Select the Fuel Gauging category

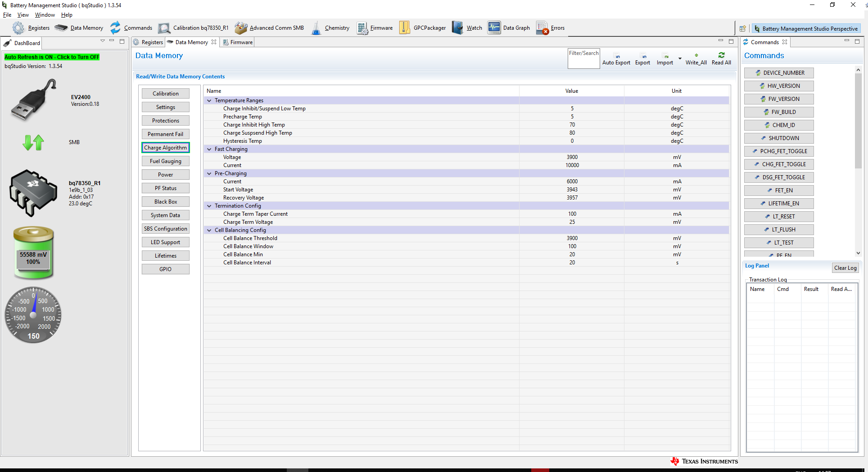(x=166, y=161)
